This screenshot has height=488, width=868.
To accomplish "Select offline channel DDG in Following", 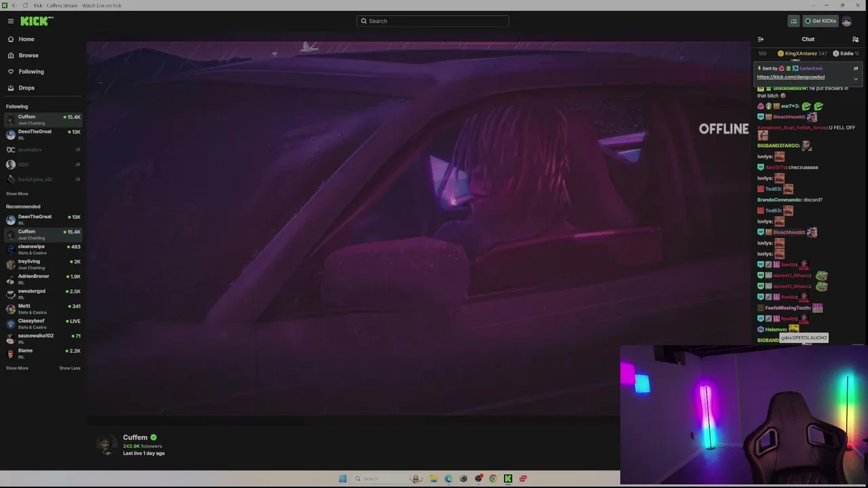I will [x=43, y=165].
